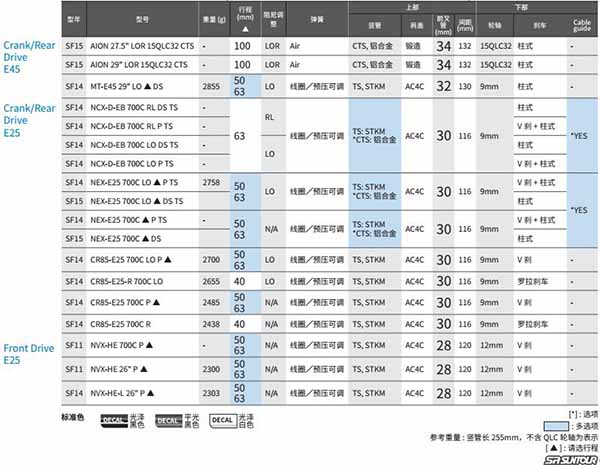Select the Front Drive E25 label
This screenshot has width=600, height=465.
pyautogui.click(x=29, y=354)
